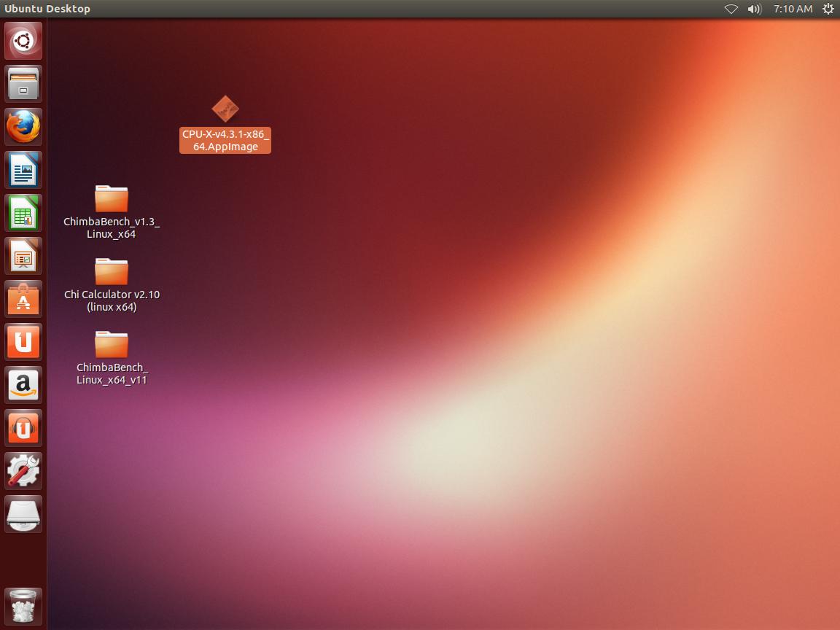Click the removable disk drive launcher icon
The height and width of the screenshot is (630, 840).
tap(23, 514)
